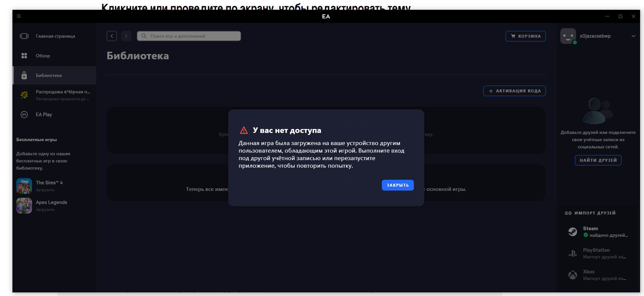This screenshot has height=296, width=644.
Task: Open the hamburger menu icon
Action: coord(19,16)
